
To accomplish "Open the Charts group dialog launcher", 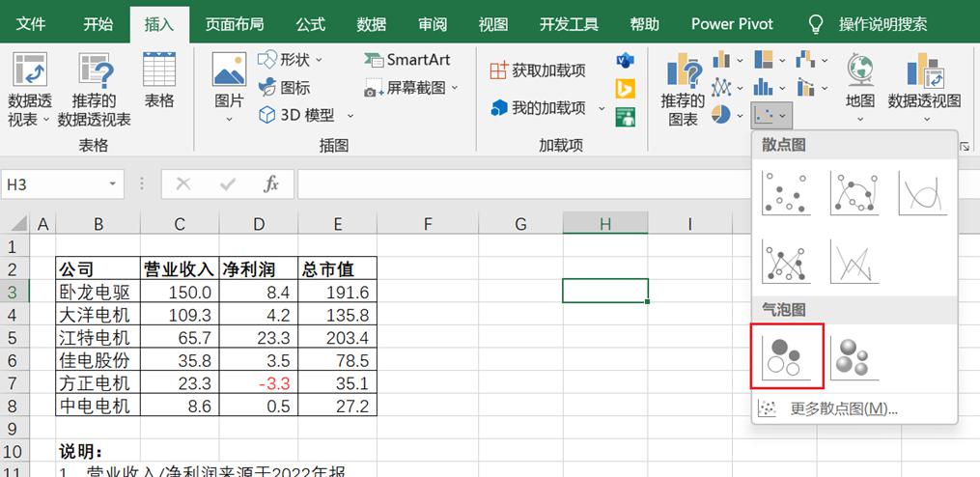I will pos(965,147).
